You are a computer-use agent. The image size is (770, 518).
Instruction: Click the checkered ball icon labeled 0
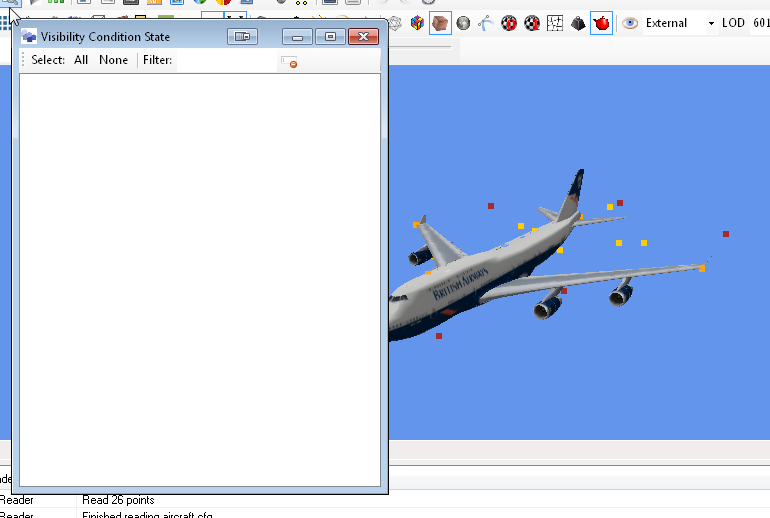tap(509, 23)
